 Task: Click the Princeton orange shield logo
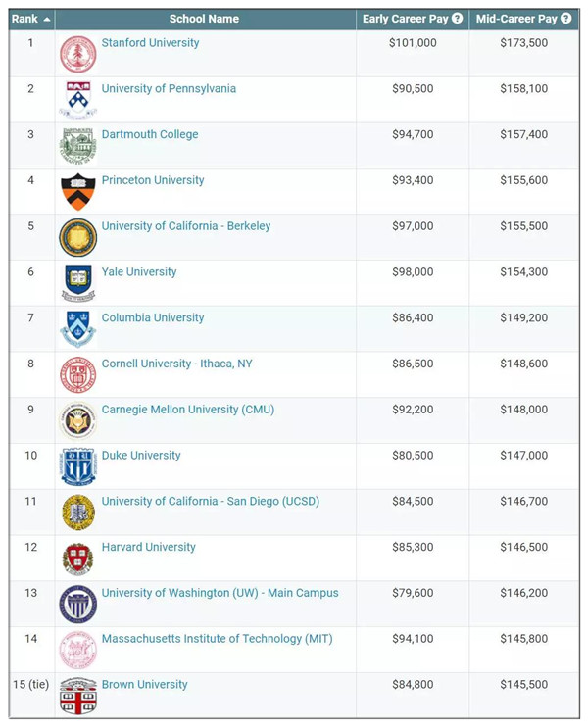pyautogui.click(x=77, y=191)
